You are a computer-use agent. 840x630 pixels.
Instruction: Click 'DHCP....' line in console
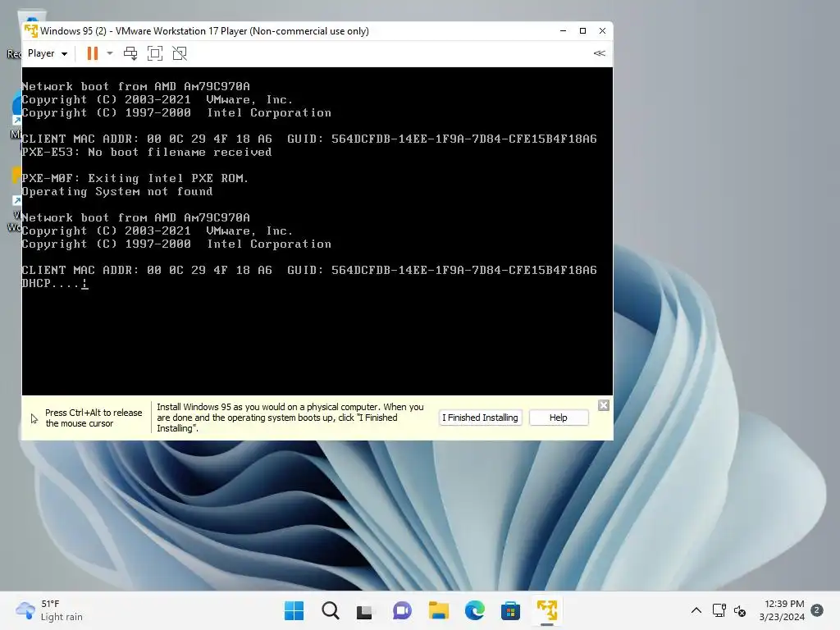(x=55, y=283)
